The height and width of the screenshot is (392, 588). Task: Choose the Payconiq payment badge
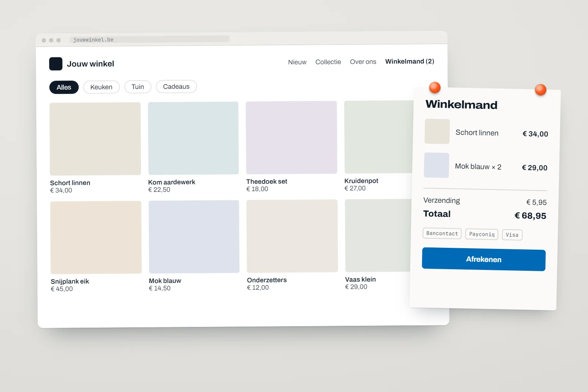pyautogui.click(x=482, y=234)
